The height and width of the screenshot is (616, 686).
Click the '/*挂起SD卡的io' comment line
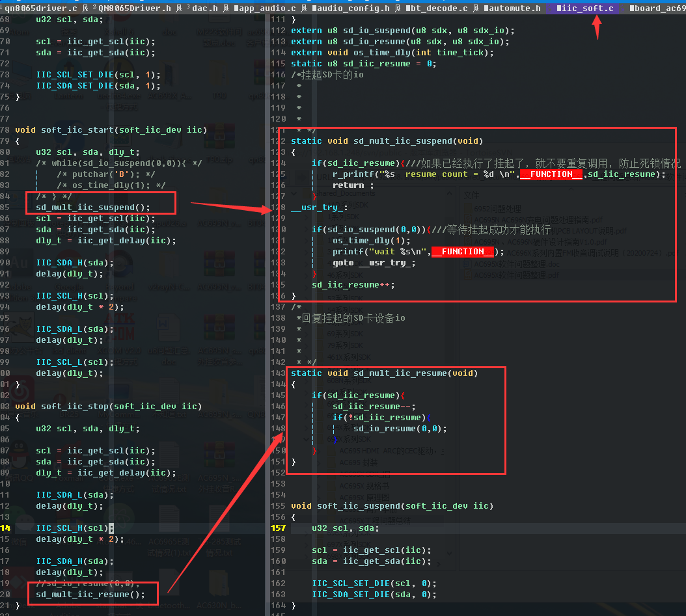coord(327,75)
